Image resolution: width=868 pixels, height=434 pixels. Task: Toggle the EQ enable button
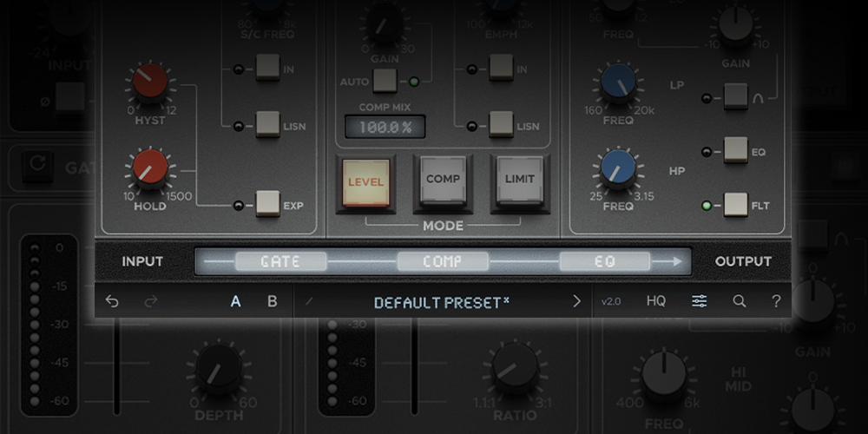tap(736, 150)
